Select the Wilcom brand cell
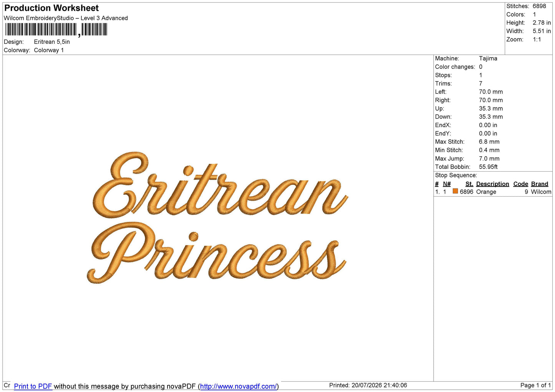The width and height of the screenshot is (555, 392). [541, 192]
